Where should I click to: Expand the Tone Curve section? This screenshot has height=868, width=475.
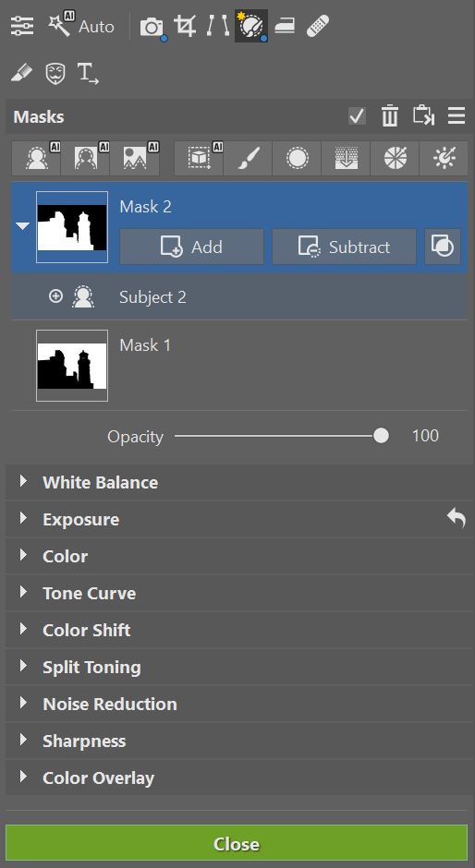point(237,593)
